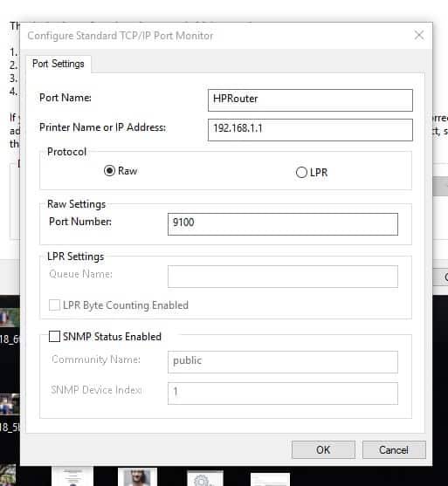The image size is (448, 486).
Task: Choose the LPR protocol option
Action: pos(301,173)
